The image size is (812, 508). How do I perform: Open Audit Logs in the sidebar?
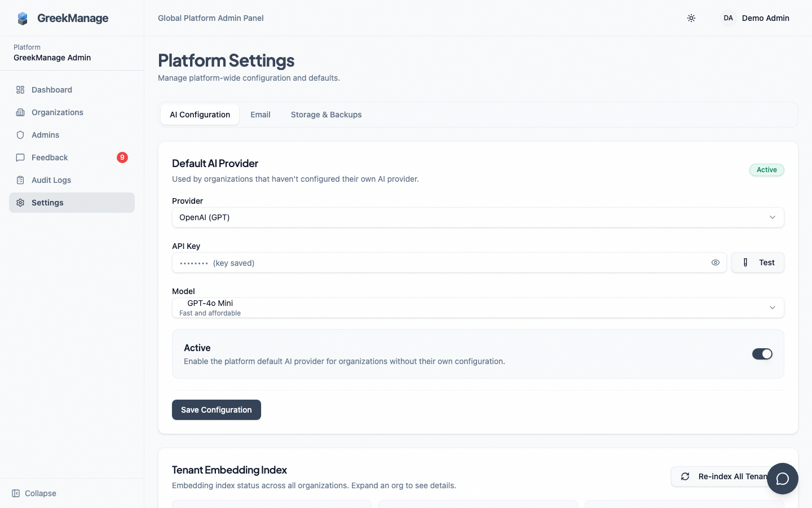(72, 180)
